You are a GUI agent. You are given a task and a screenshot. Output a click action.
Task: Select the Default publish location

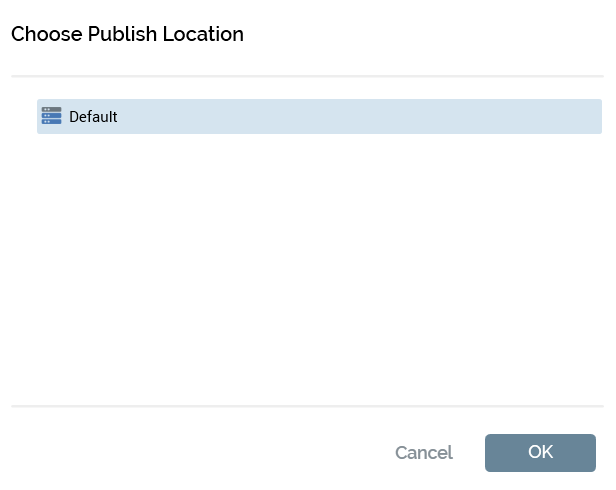[x=93, y=117]
